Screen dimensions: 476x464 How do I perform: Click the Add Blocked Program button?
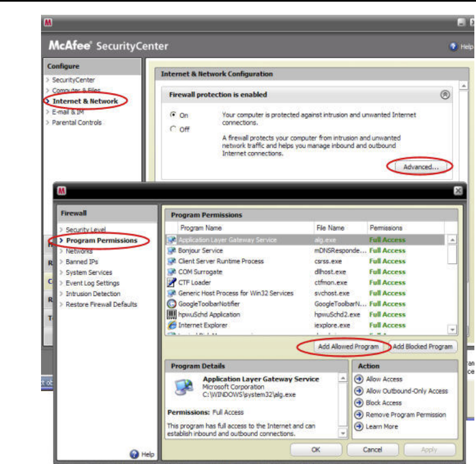422,346
